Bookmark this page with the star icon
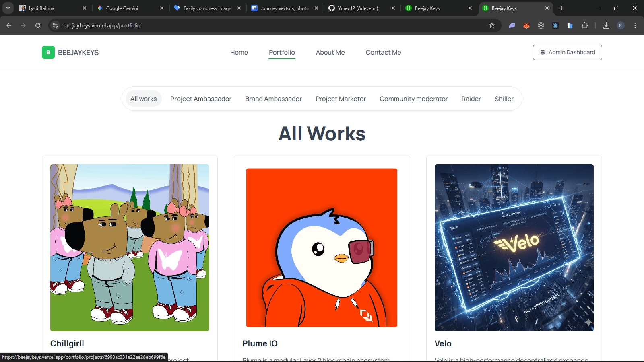This screenshot has width=644, height=362. coord(492,25)
